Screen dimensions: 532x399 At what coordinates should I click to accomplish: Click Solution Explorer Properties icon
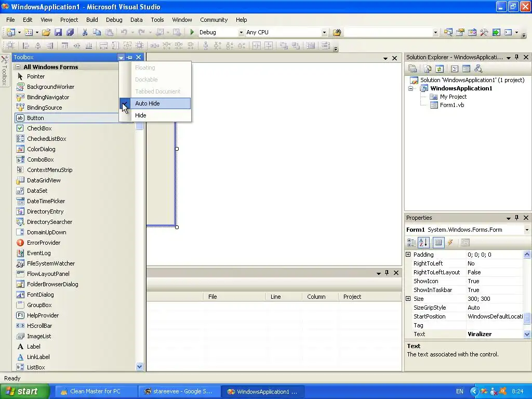[413, 69]
